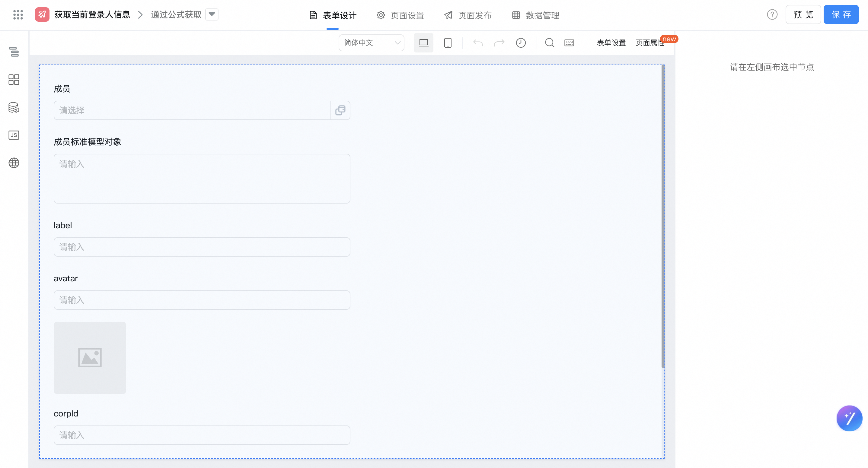The height and width of the screenshot is (468, 868).
Task: Click the 获取当前登录人信息 breadcrumb
Action: coord(92,14)
